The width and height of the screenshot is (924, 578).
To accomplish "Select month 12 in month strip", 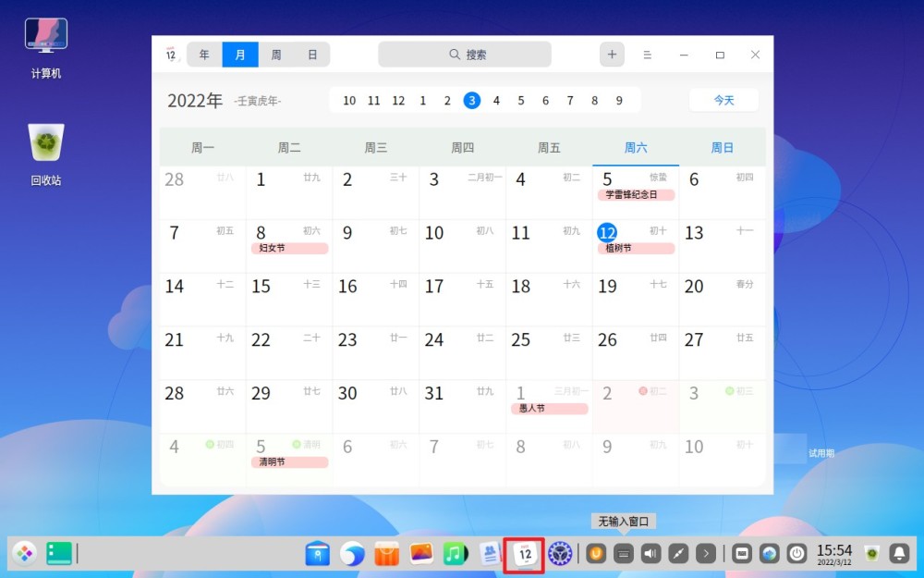I will tap(398, 101).
